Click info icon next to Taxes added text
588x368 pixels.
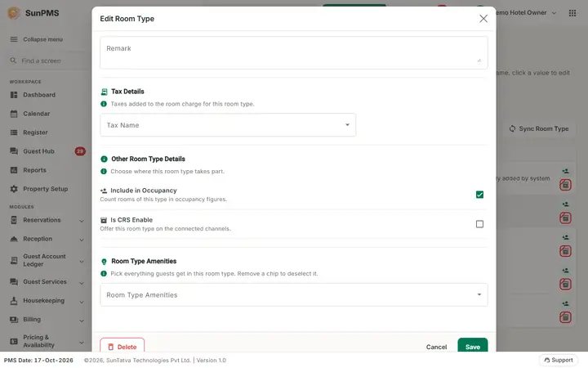click(x=104, y=104)
